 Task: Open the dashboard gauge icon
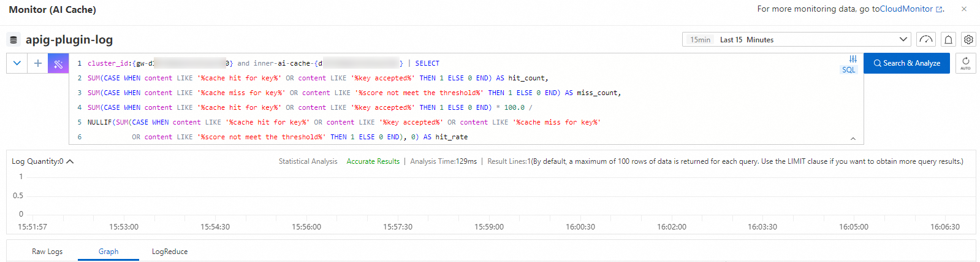925,40
